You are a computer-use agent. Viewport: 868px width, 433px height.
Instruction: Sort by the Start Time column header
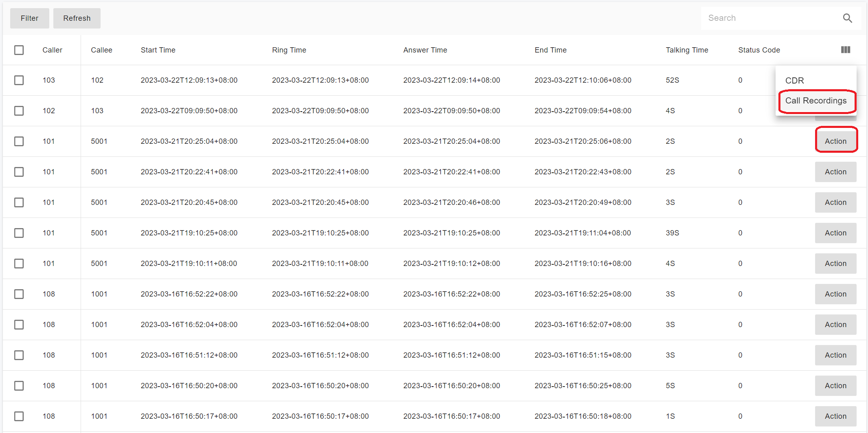coord(158,50)
